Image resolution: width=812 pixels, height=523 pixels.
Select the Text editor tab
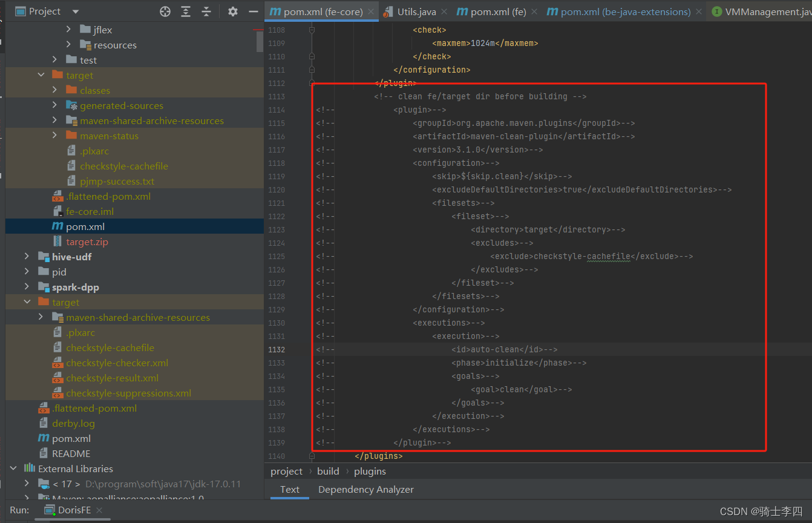[x=290, y=489]
